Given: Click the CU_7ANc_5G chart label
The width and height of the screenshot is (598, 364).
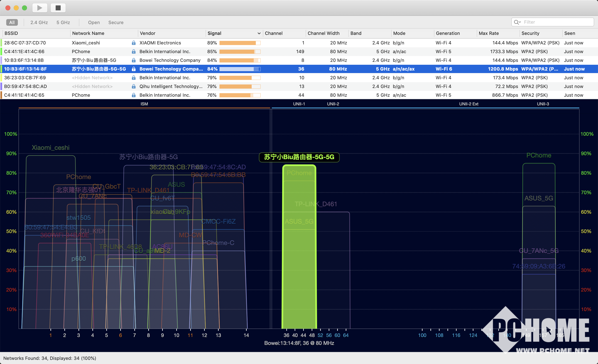Looking at the screenshot, I should [539, 250].
